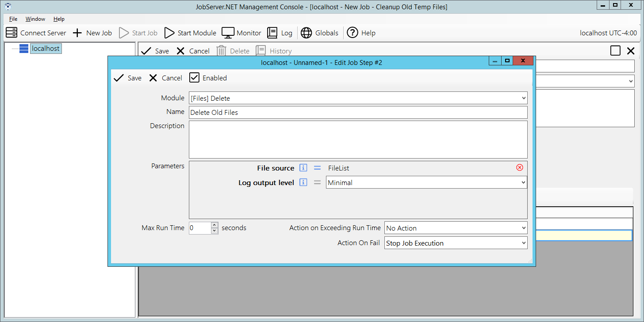Open the Action On Fail dropdown

pos(524,243)
